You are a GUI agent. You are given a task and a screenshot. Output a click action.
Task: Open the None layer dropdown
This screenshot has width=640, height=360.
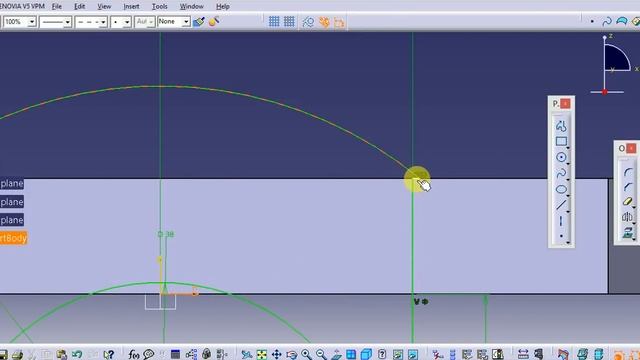point(186,22)
